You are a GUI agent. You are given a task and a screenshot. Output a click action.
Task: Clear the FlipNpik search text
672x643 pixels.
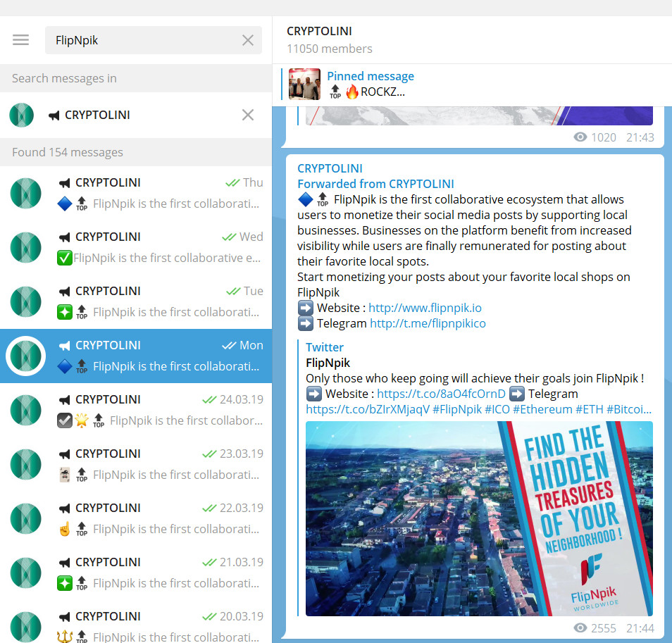[248, 40]
